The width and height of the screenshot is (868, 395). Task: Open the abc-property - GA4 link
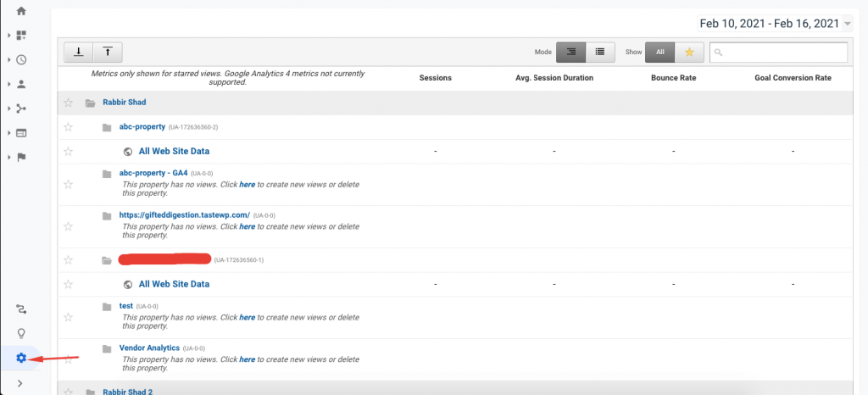[x=154, y=173]
